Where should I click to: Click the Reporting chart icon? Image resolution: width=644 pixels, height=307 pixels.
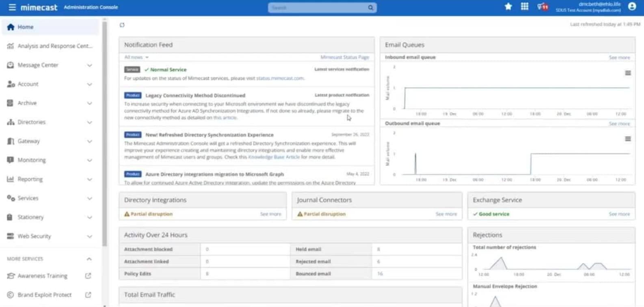(11, 179)
